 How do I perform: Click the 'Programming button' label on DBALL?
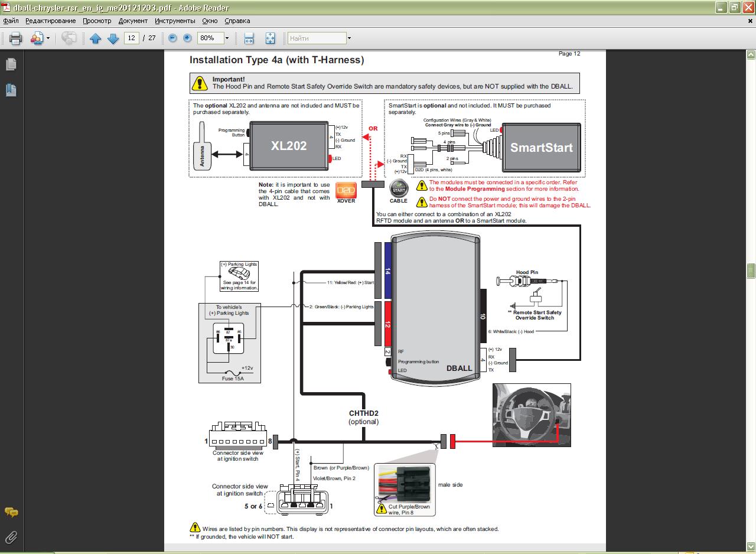pyautogui.click(x=418, y=361)
